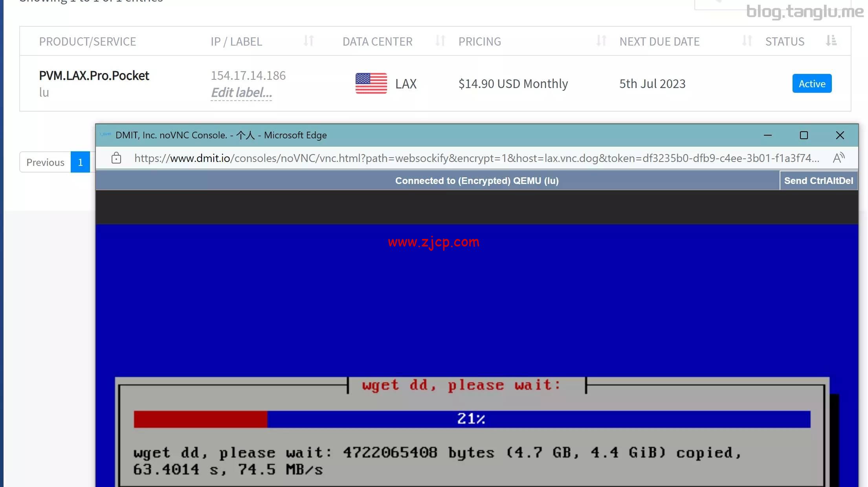
Task: Click the Active status badge
Action: (x=812, y=84)
